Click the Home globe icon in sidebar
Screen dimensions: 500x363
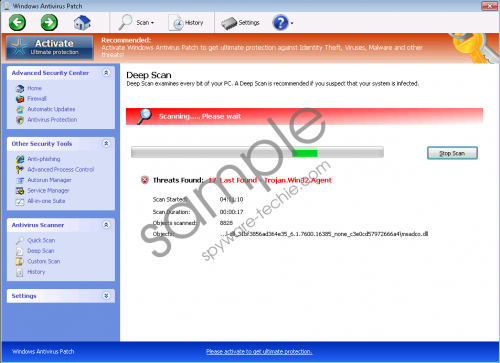pyautogui.click(x=20, y=88)
